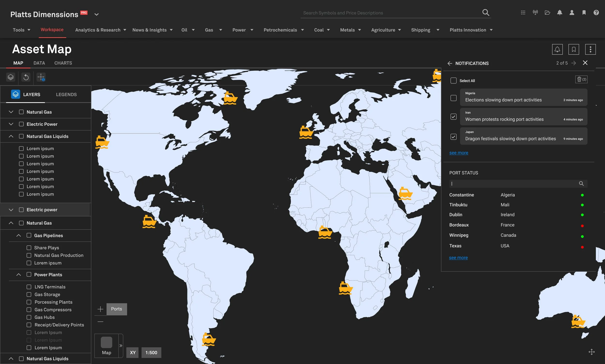Collapse the Gas Pipelines subgroup

coord(19,235)
